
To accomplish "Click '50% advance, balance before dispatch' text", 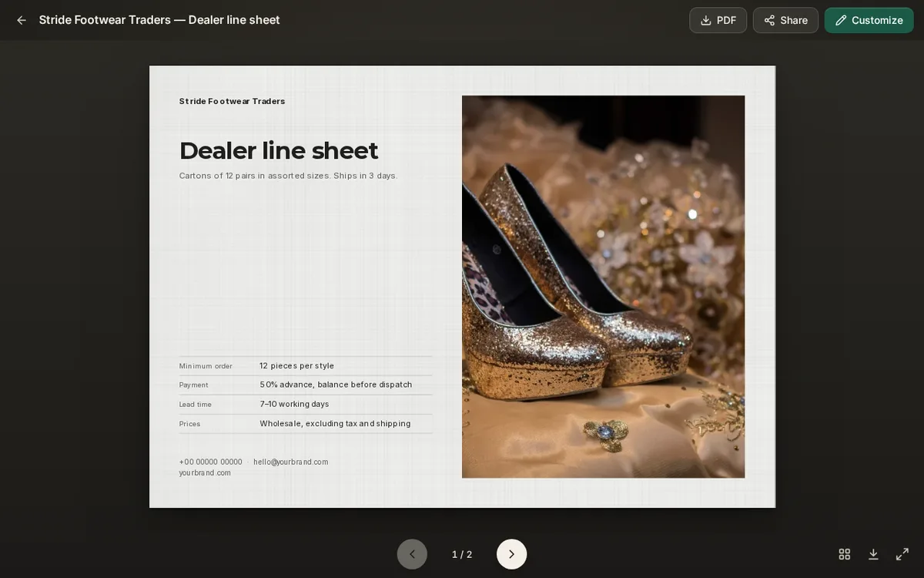I will [x=336, y=385].
